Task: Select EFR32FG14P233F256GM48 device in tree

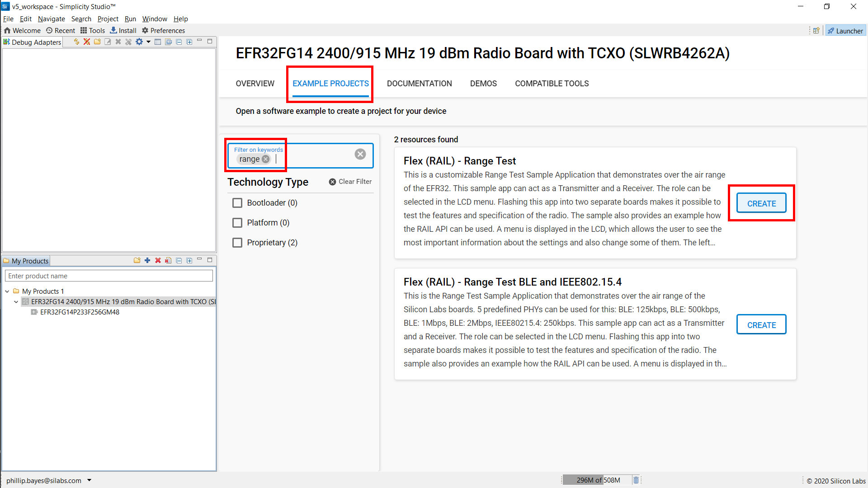Action: [80, 312]
